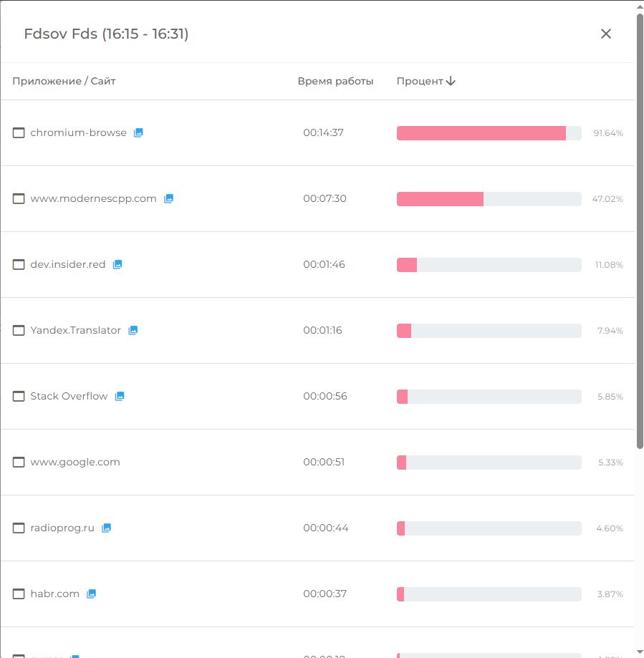Open the screenshots icon for Stack Overflow
This screenshot has height=658, width=644.
point(120,396)
